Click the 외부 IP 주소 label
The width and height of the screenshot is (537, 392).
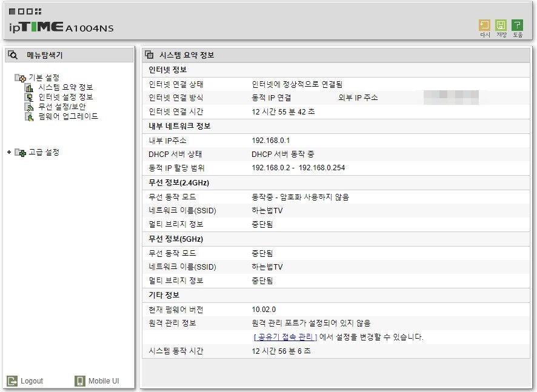tap(358, 98)
